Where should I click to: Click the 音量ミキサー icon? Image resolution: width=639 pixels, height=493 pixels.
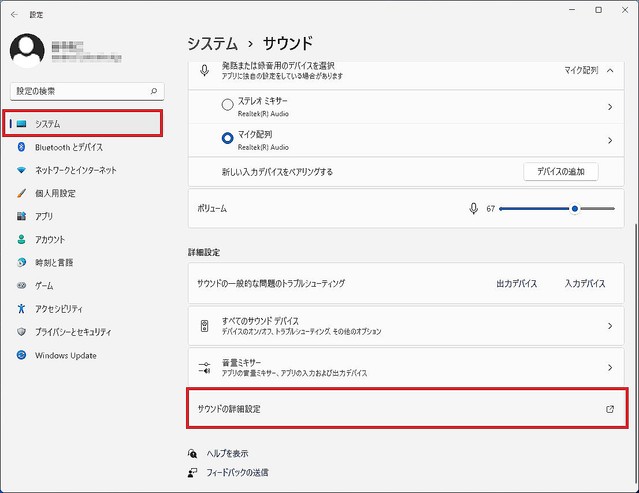204,367
